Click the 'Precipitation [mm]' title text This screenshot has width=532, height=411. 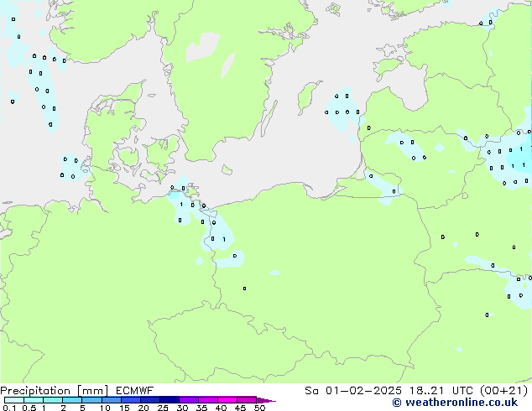[x=54, y=391]
